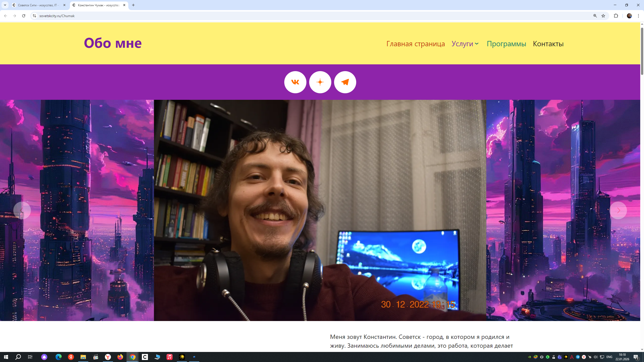Open the red Яндекс icon on the taskbar
This screenshot has width=644, height=362.
(x=71, y=357)
